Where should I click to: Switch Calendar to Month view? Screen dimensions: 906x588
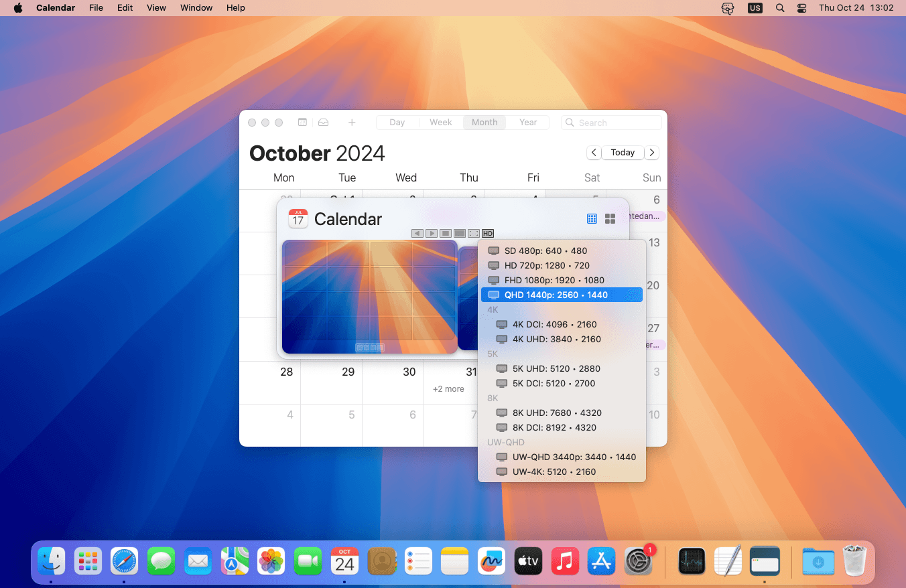[x=484, y=123]
